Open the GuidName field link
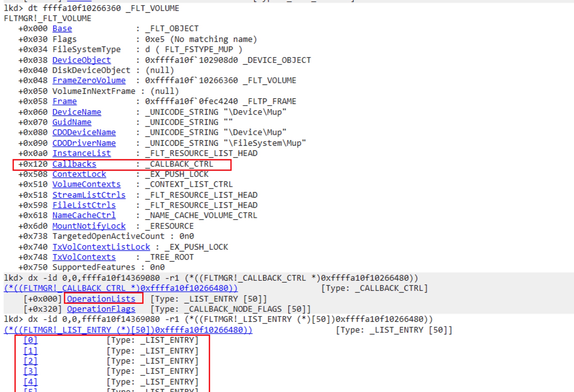The height and width of the screenshot is (392, 574). coord(72,122)
